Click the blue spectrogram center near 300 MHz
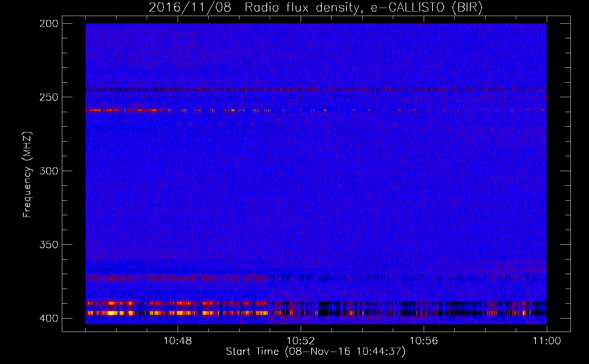The height and width of the screenshot is (364, 589). tap(316, 171)
